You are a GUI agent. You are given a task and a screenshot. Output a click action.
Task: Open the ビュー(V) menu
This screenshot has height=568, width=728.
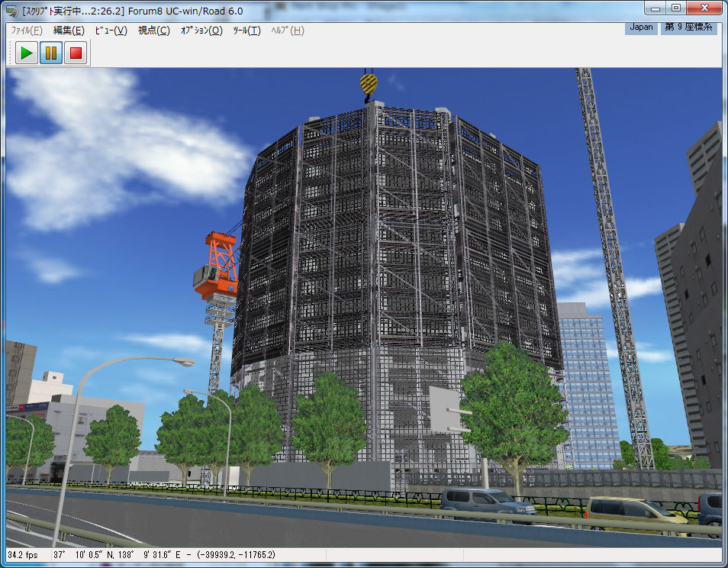click(111, 31)
